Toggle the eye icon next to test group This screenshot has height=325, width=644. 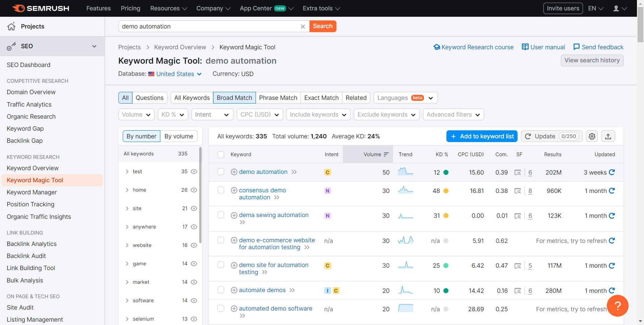click(194, 172)
